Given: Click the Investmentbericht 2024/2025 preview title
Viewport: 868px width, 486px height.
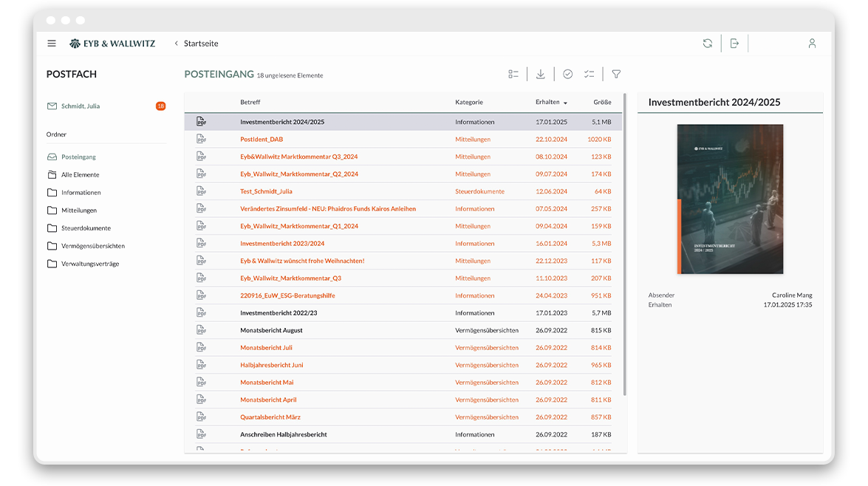Looking at the screenshot, I should [714, 102].
